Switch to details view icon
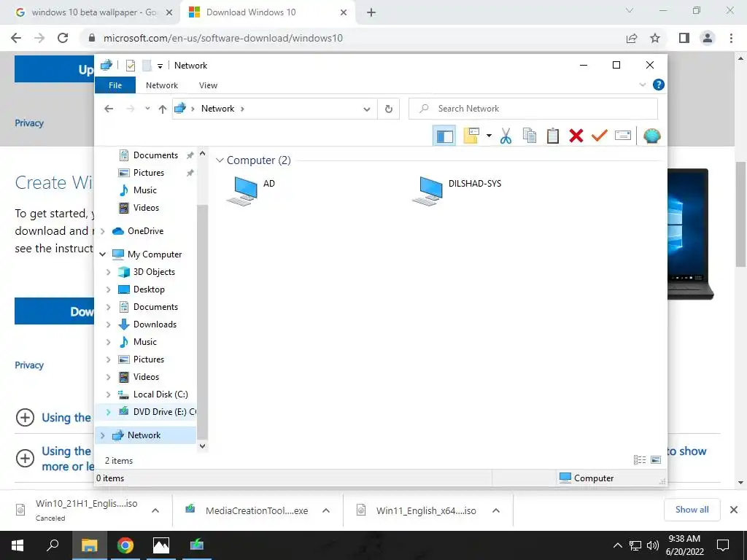 tap(639, 460)
